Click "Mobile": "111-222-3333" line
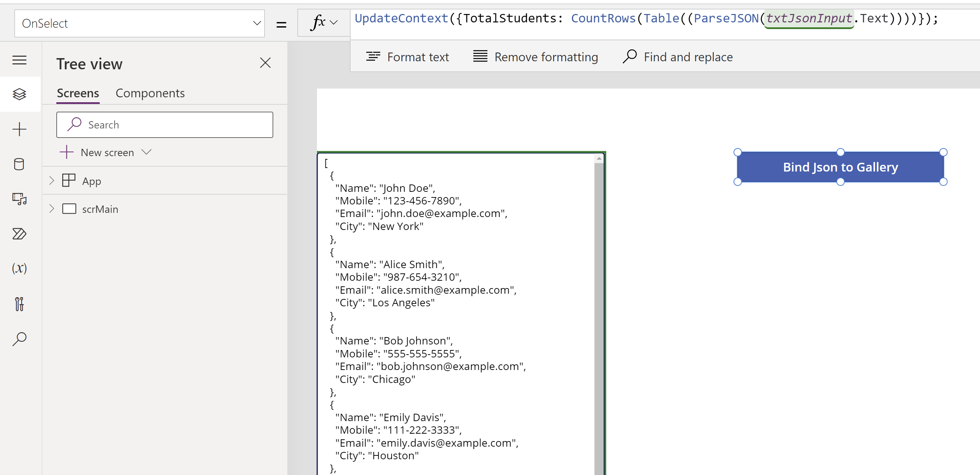980x475 pixels. [398, 430]
